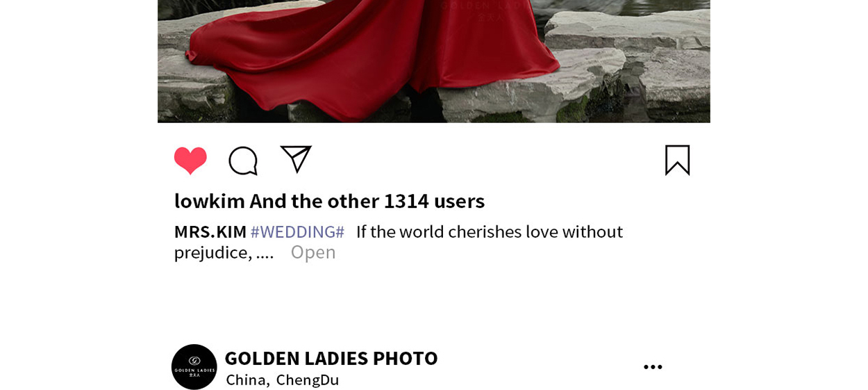Open the three-dot more options menu

point(653,367)
